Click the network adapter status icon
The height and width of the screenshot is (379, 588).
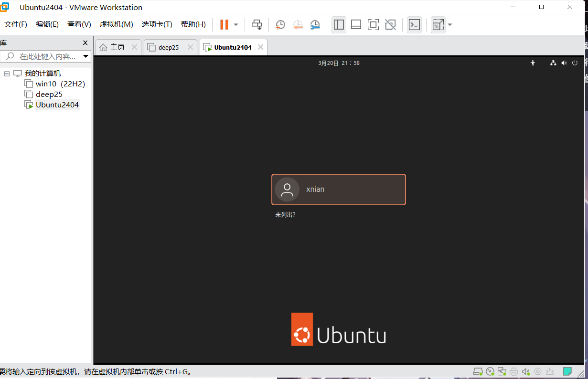pyautogui.click(x=502, y=371)
